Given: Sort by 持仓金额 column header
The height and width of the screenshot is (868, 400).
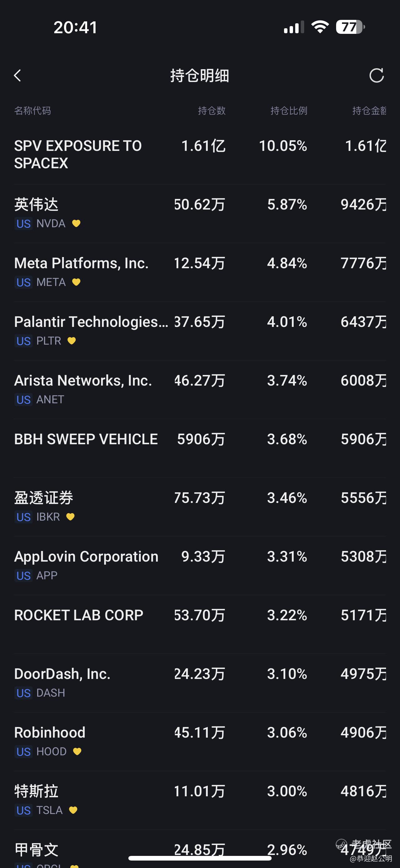Looking at the screenshot, I should [369, 111].
